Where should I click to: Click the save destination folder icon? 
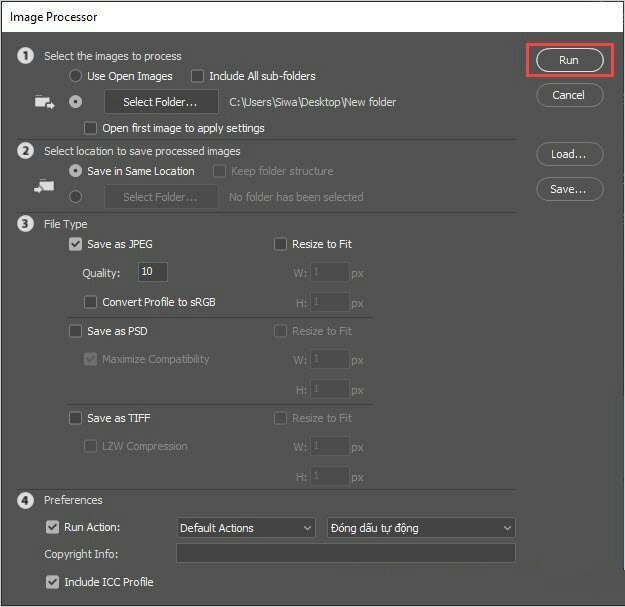pyautogui.click(x=44, y=185)
